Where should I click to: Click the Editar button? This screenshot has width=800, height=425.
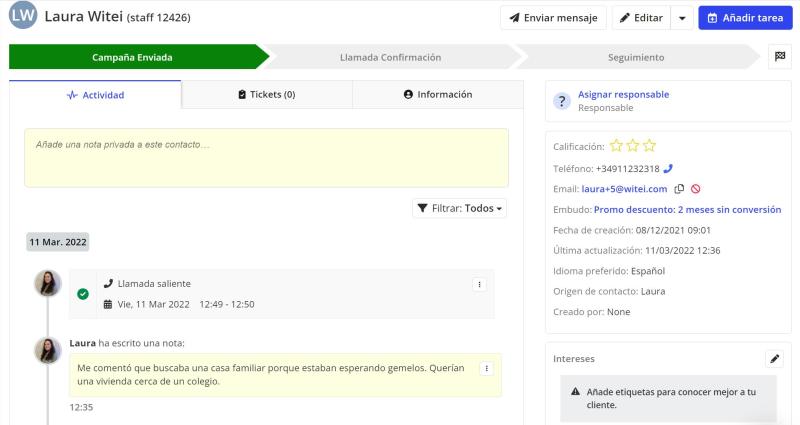(x=641, y=18)
